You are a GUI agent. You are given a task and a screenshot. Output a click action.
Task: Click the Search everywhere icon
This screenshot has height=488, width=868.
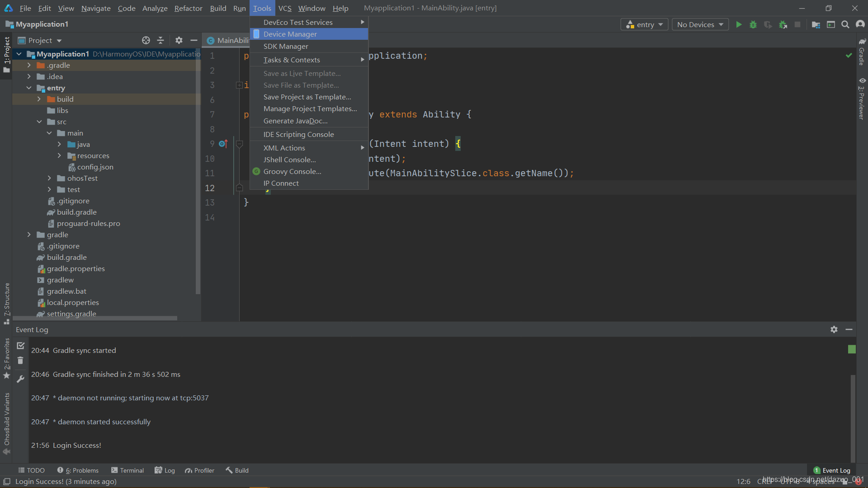click(846, 24)
